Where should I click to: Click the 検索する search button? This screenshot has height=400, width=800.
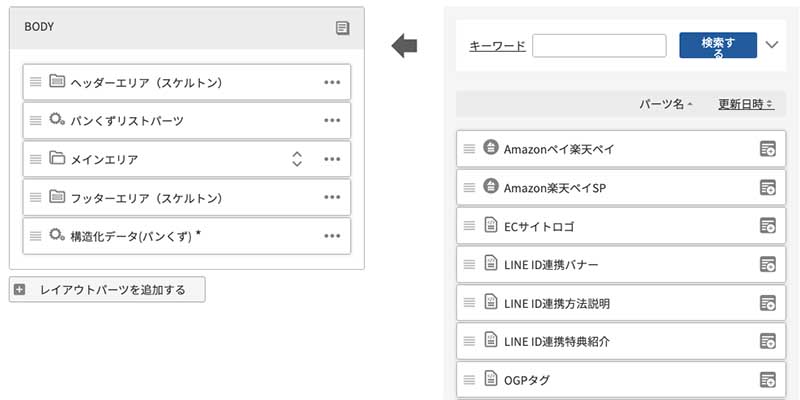coord(717,45)
